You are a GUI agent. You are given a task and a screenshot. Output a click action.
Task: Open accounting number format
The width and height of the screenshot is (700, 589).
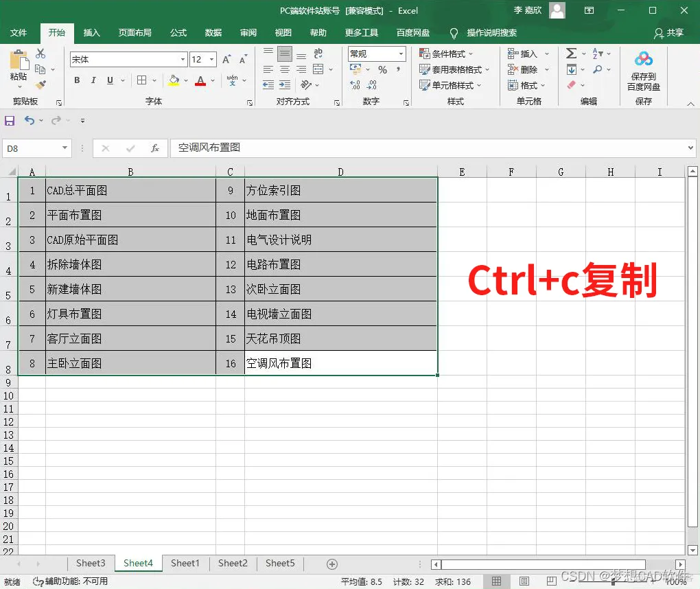pos(355,69)
